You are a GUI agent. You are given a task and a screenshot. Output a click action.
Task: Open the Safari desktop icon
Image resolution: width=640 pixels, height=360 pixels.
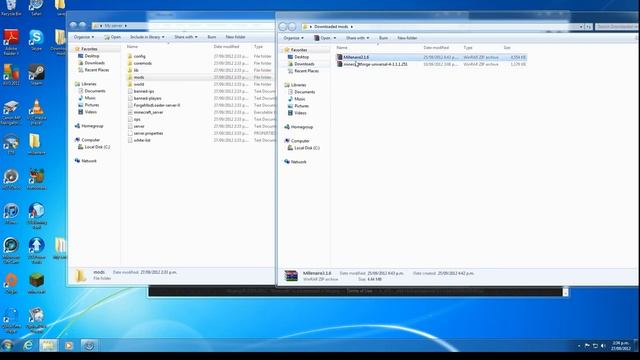(x=36, y=7)
